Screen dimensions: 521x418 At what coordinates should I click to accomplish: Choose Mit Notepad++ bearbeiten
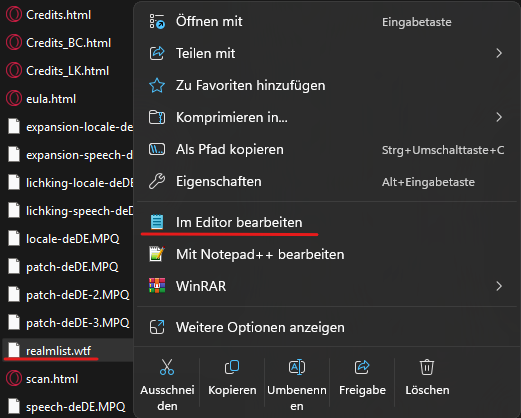(327, 254)
